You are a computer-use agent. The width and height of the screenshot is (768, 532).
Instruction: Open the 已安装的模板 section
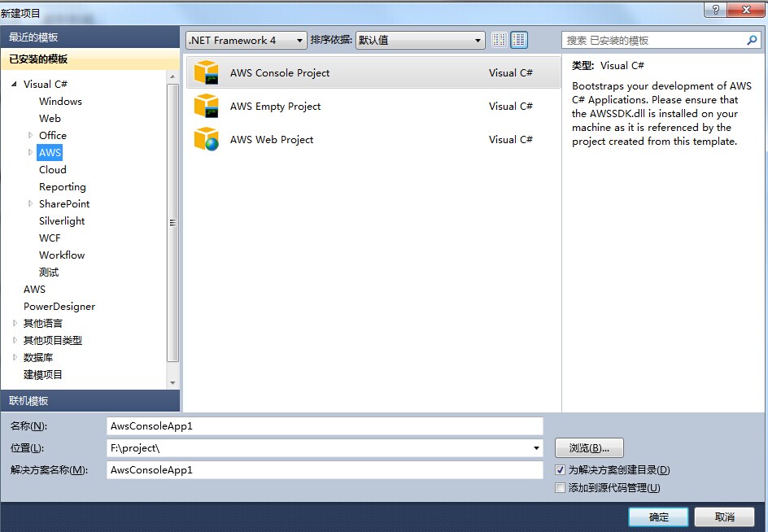[x=90, y=59]
